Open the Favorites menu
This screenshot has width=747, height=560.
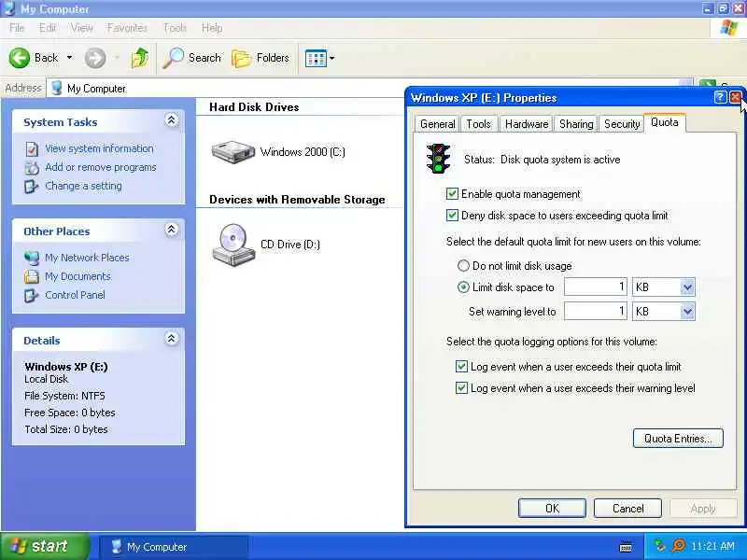(x=127, y=28)
